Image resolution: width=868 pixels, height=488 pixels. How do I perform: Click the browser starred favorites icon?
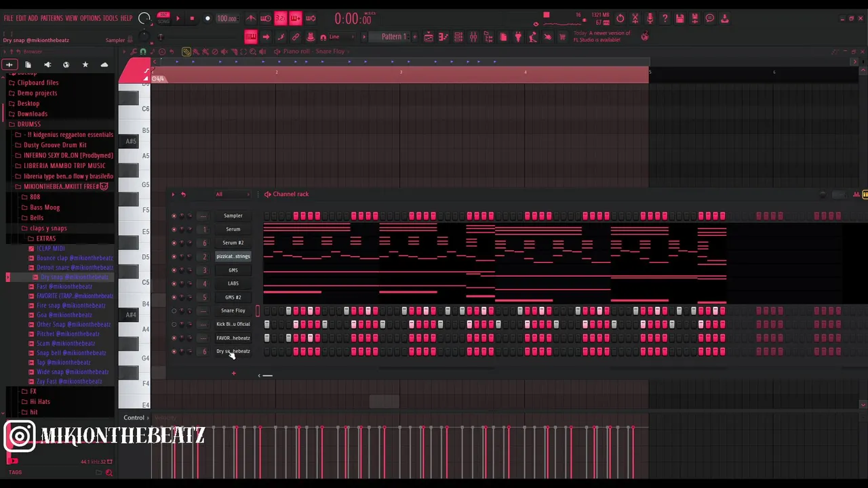[85, 64]
